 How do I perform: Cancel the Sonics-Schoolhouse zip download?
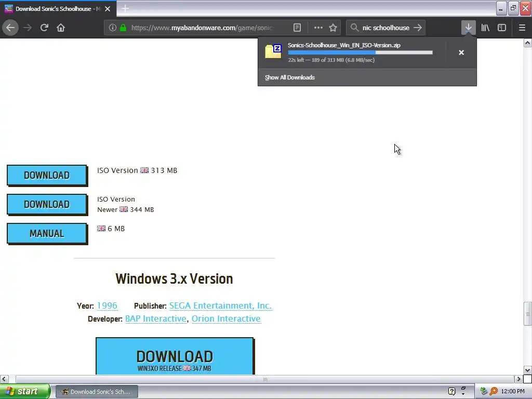pyautogui.click(x=461, y=52)
